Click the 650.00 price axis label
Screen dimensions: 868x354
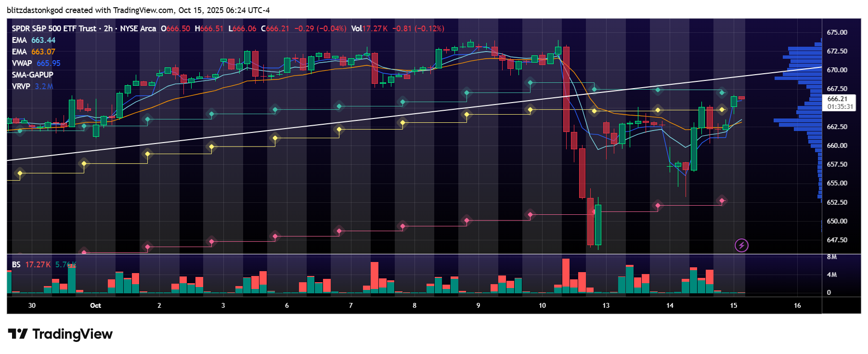(x=837, y=221)
